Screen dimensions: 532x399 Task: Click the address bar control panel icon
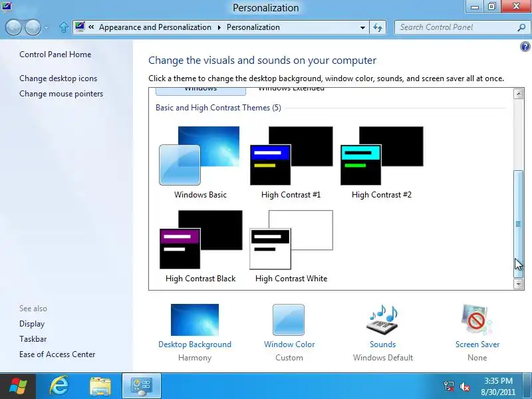coord(80,27)
